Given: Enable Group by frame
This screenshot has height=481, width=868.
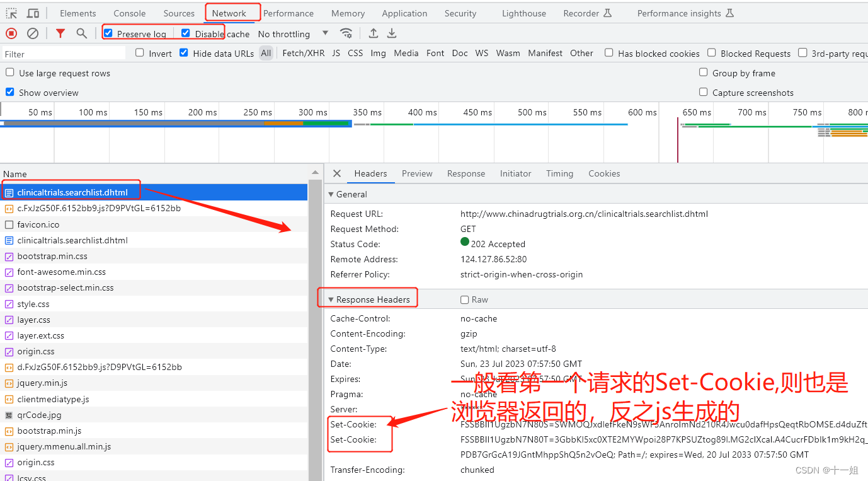Looking at the screenshot, I should (704, 72).
